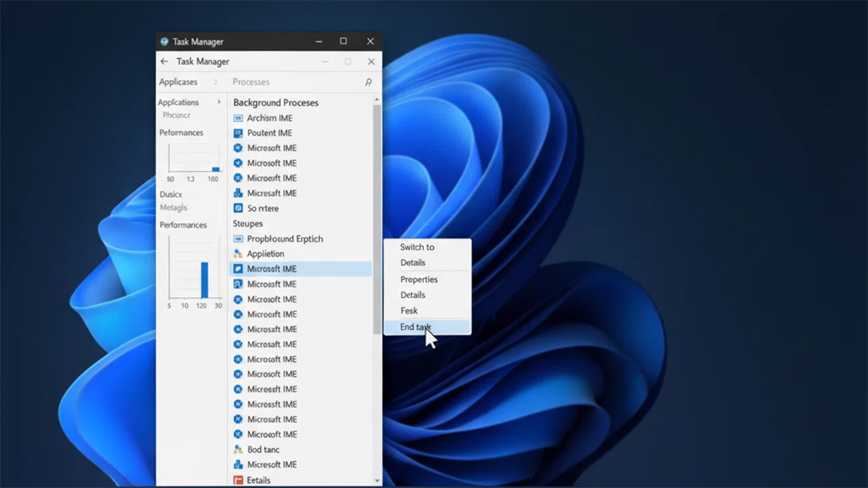
Task: Click the Background Proceses section header
Action: click(x=276, y=102)
